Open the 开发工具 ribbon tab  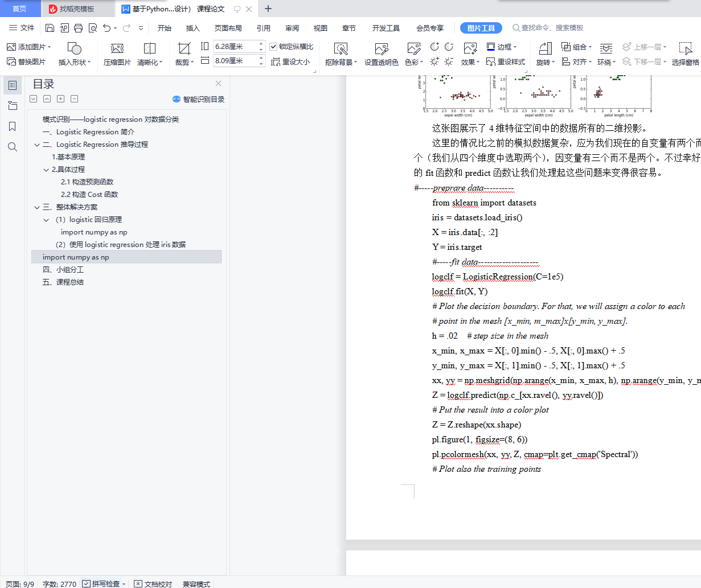tap(386, 28)
